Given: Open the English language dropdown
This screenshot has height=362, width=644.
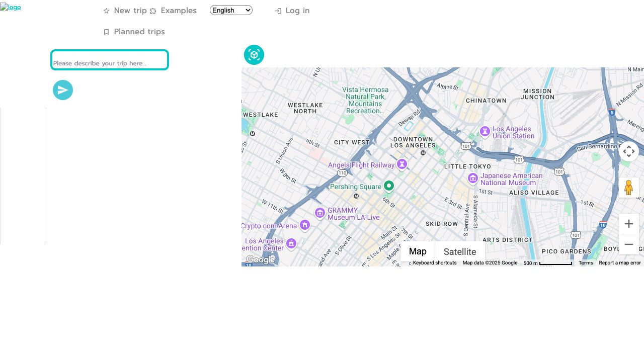Looking at the screenshot, I should [231, 10].
